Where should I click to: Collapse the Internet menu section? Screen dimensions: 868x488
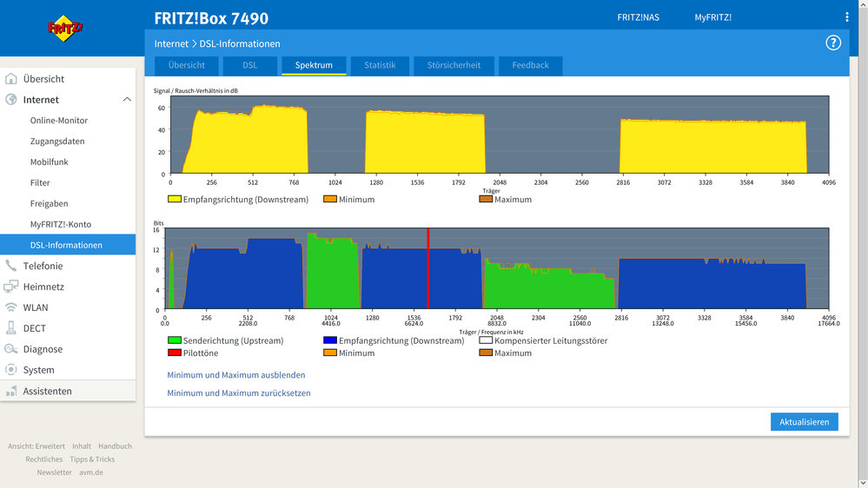pyautogui.click(x=127, y=100)
